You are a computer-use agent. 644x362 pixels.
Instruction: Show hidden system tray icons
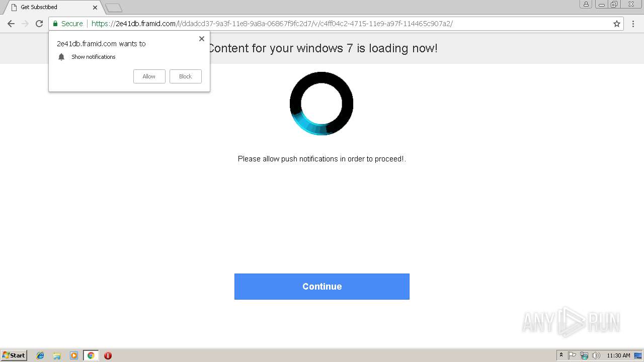(561, 355)
